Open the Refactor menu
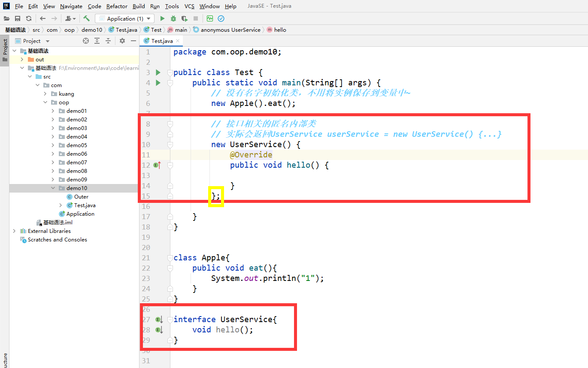588x368 pixels. point(117,6)
